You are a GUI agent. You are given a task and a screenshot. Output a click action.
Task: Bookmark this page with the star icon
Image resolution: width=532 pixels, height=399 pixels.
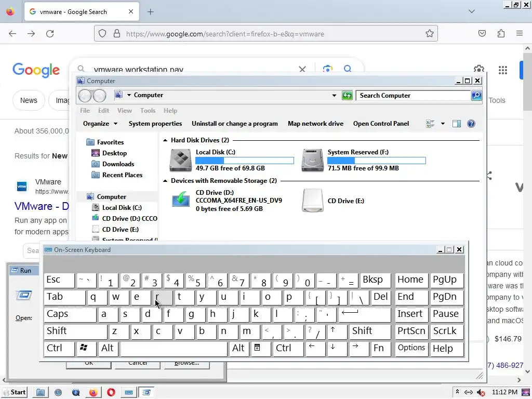[430, 34]
